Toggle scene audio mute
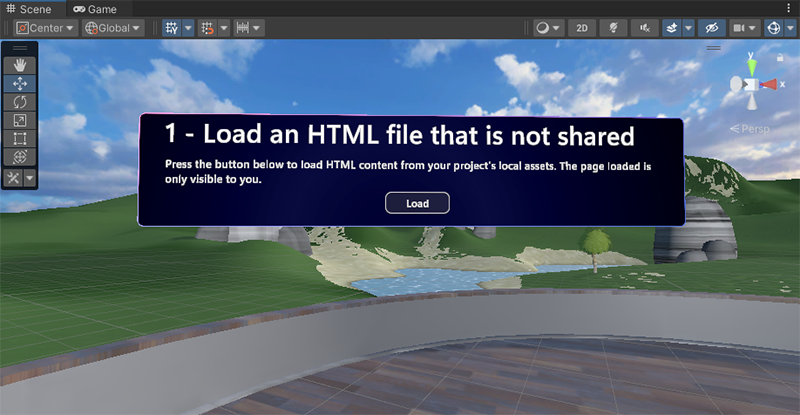The height and width of the screenshot is (415, 800). 645,28
